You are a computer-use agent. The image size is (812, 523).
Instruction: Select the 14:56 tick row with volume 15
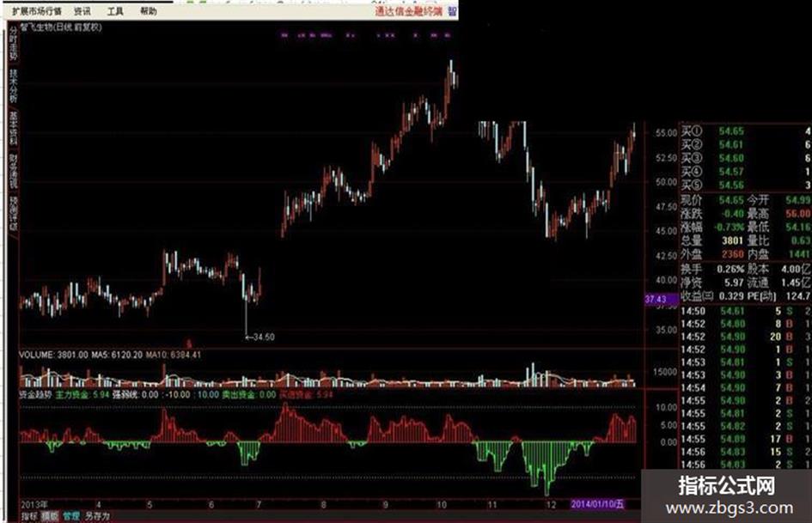click(x=746, y=452)
